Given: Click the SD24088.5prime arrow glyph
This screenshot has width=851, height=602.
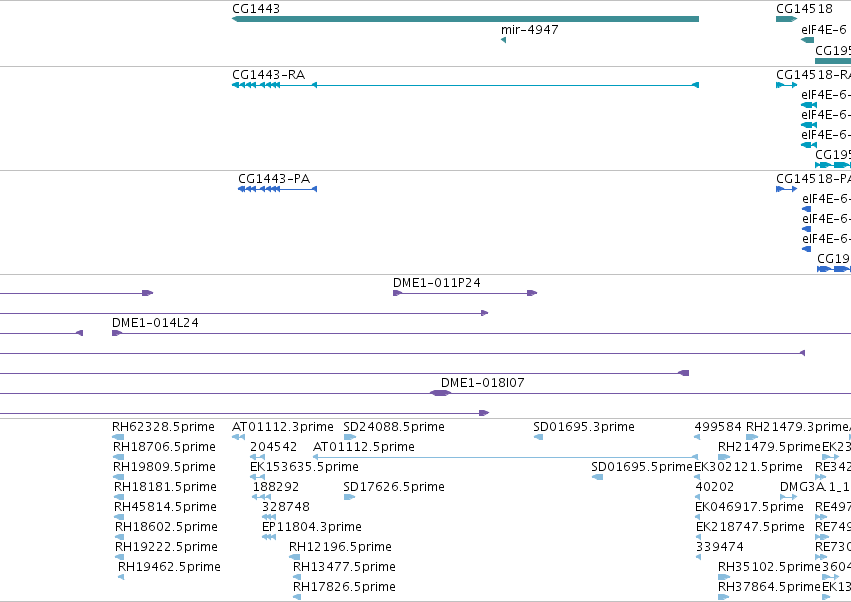Looking at the screenshot, I should [350, 437].
